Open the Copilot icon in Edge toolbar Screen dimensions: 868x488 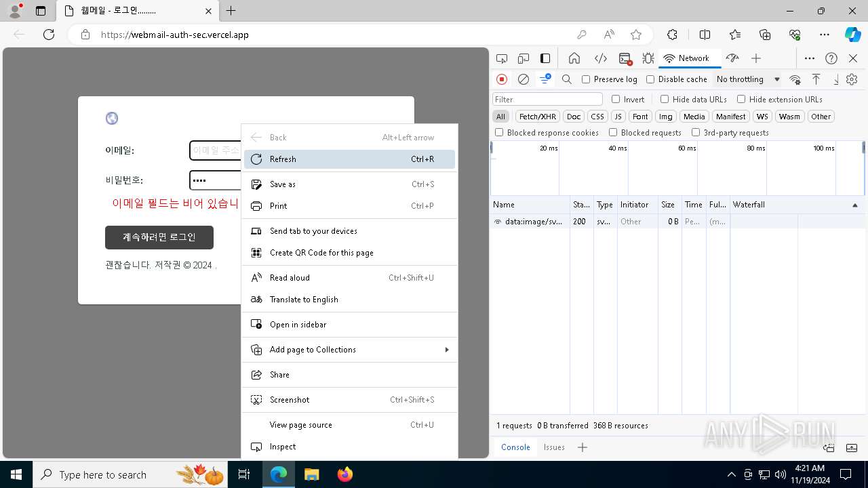pos(852,35)
